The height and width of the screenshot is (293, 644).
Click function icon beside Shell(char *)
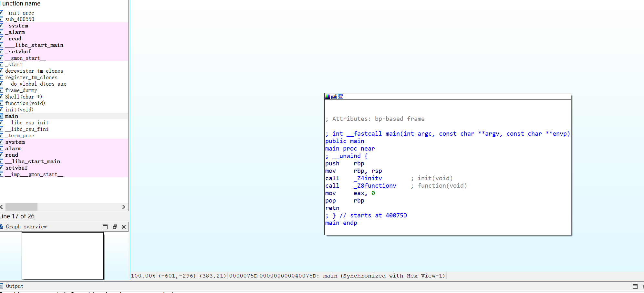click(x=2, y=97)
